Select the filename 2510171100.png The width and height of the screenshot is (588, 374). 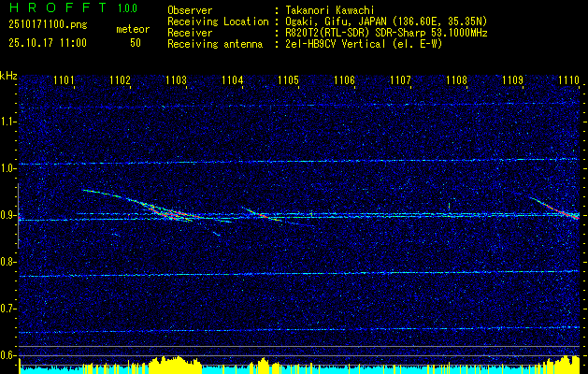(x=48, y=25)
